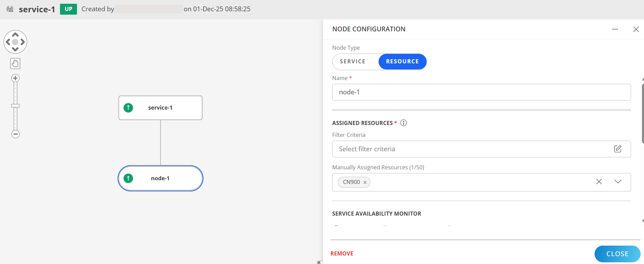
Task: Open node configuration more options menu
Action: coord(615,29)
